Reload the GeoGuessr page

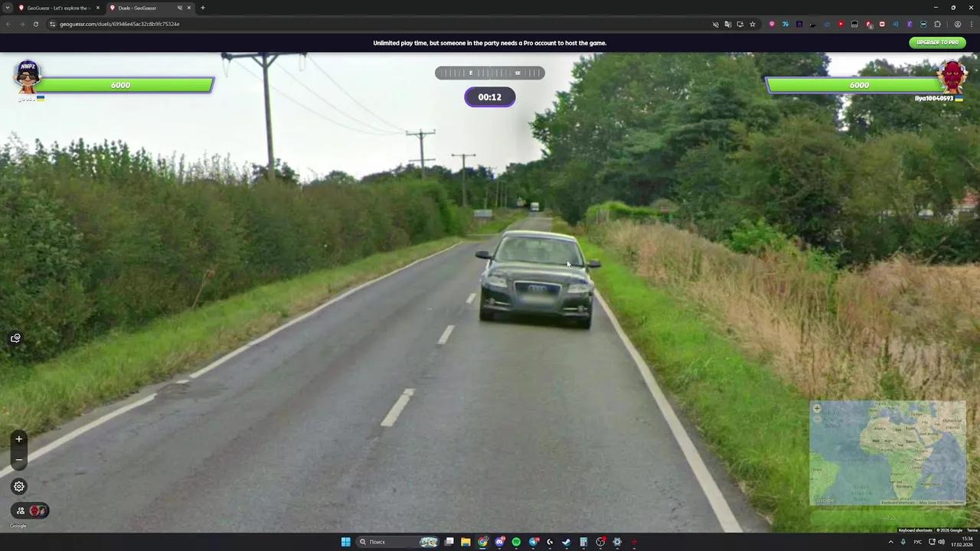(x=35, y=24)
